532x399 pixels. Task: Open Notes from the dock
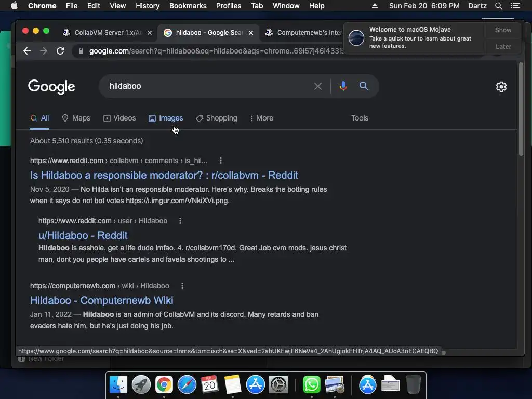232,385
